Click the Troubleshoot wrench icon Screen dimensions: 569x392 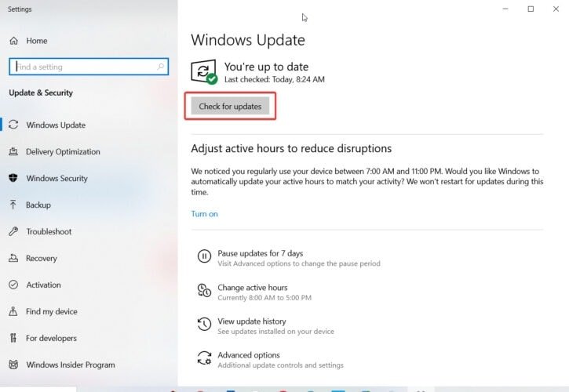pos(13,231)
